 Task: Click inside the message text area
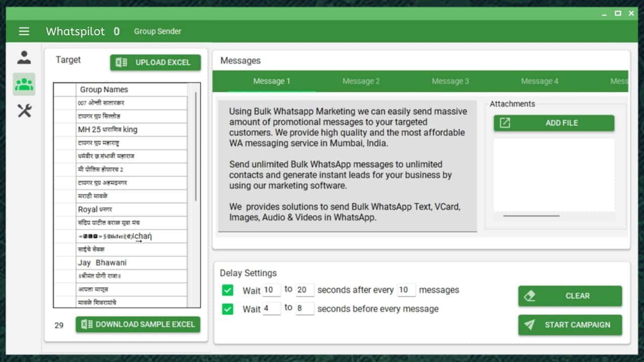347,165
